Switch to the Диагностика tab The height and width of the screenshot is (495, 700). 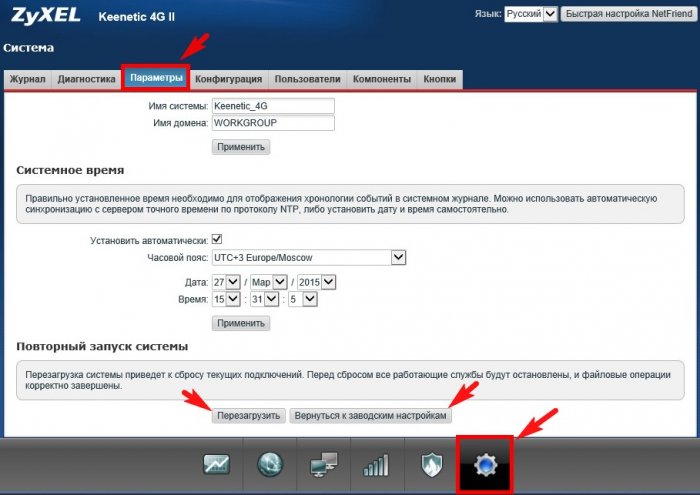[x=87, y=79]
